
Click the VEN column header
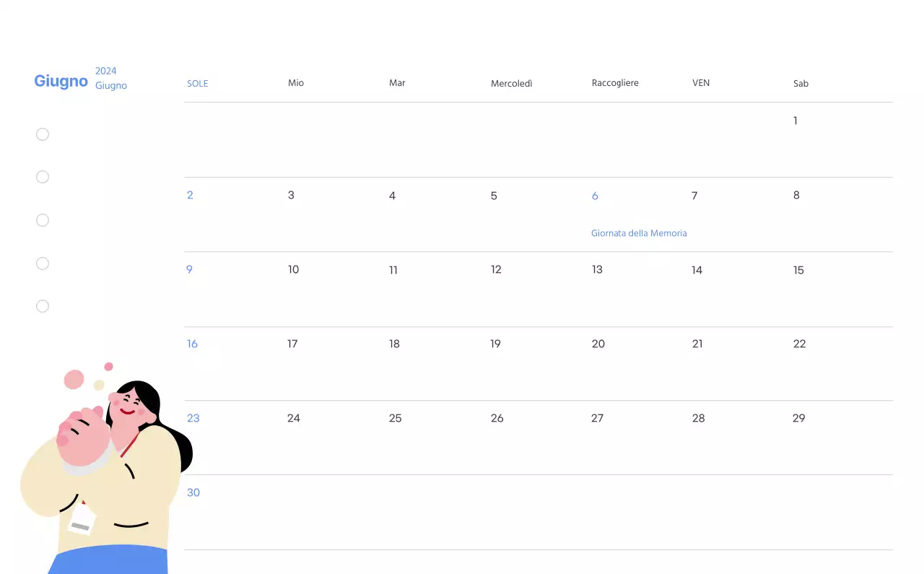click(701, 83)
